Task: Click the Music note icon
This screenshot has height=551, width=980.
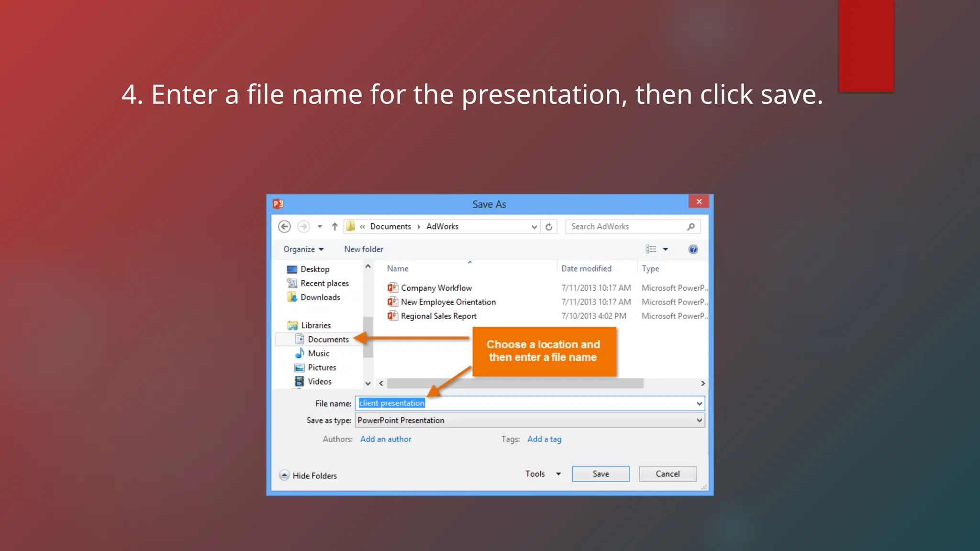Action: (x=300, y=353)
